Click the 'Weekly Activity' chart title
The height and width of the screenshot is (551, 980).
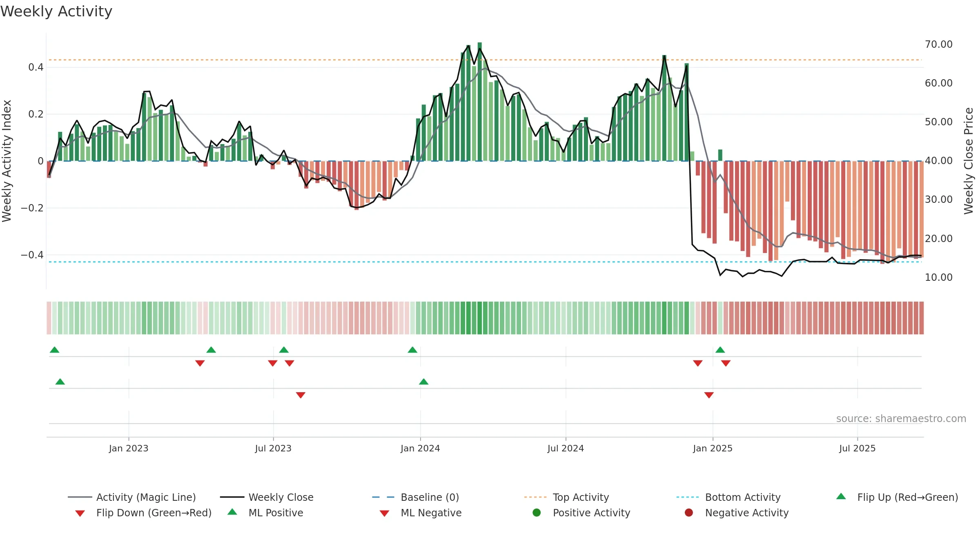click(x=56, y=11)
